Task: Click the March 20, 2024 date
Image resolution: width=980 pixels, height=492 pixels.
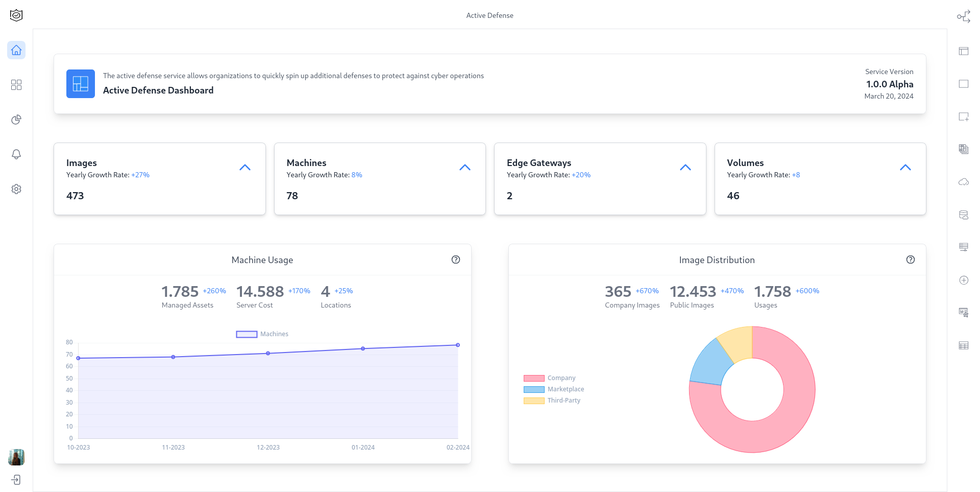Action: tap(889, 96)
